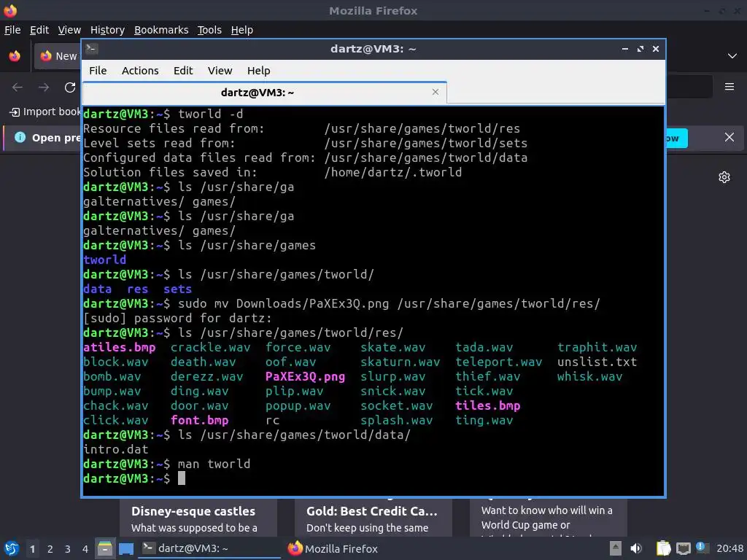Open Firefox Tools menu
747x560 pixels.
click(x=209, y=30)
